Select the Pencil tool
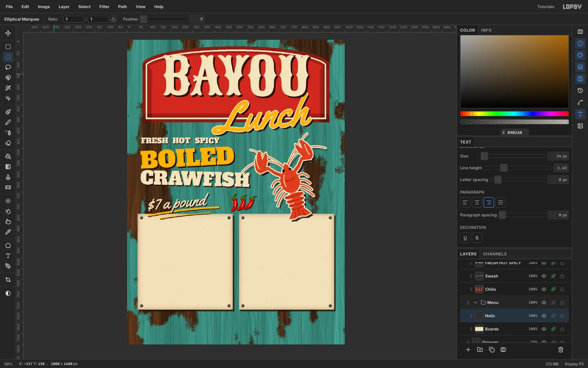Image resolution: width=588 pixels, height=368 pixels. tap(8, 122)
